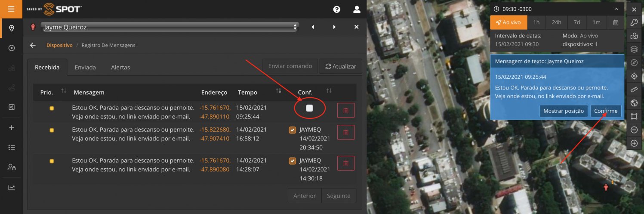The height and width of the screenshot is (214, 644).
Task: Open the map layers icon
Action: click(x=634, y=50)
